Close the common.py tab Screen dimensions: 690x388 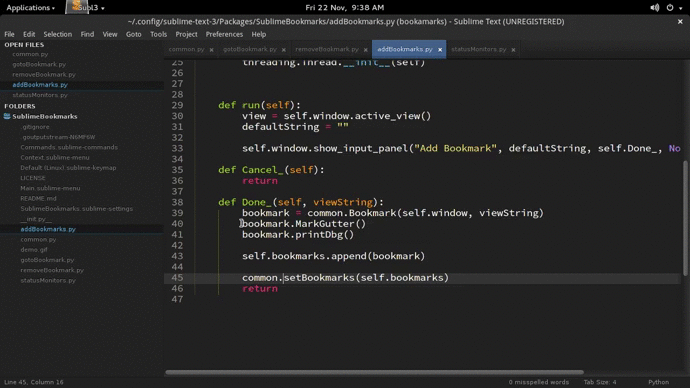coord(211,50)
